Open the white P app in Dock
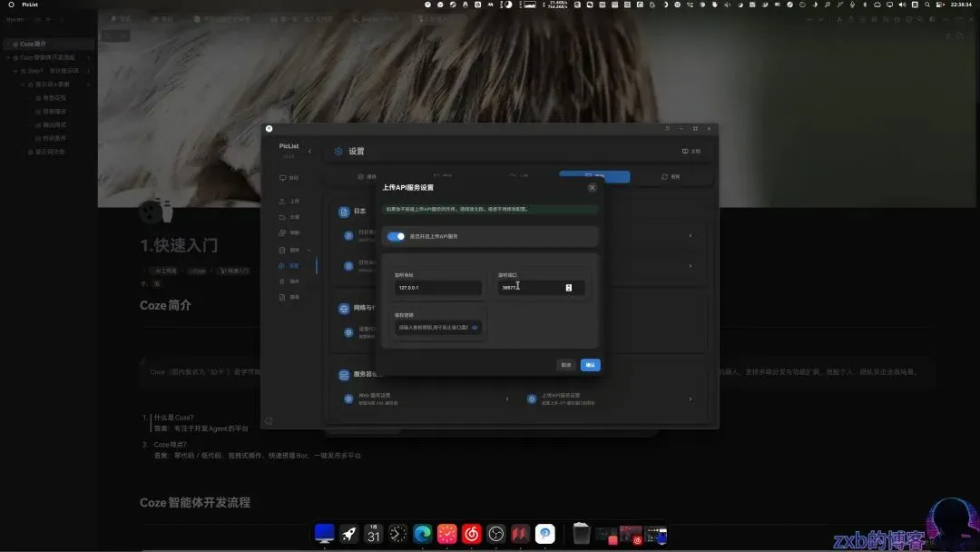The width and height of the screenshot is (980, 552). pos(545,534)
